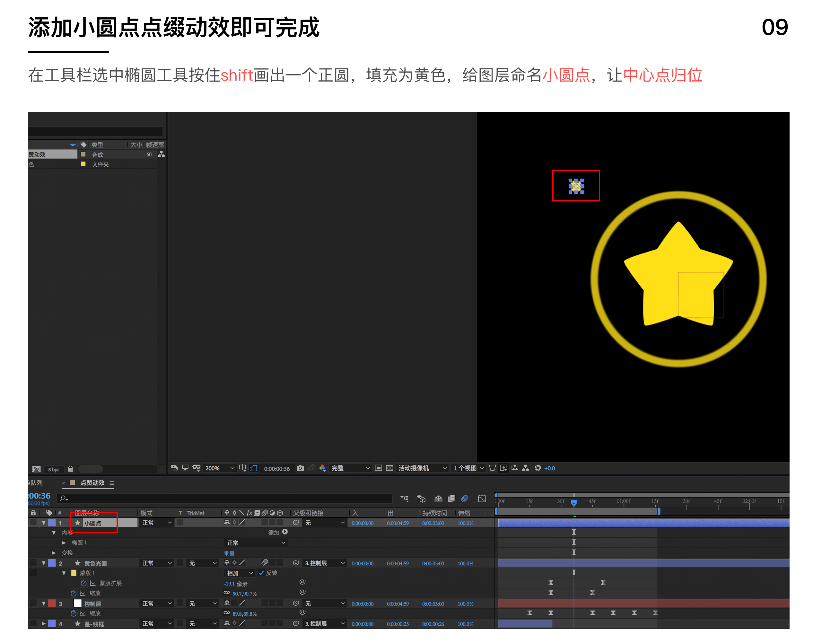Toggle mask and shape path visibility icon
This screenshot has width=822, height=644.
[x=254, y=468]
